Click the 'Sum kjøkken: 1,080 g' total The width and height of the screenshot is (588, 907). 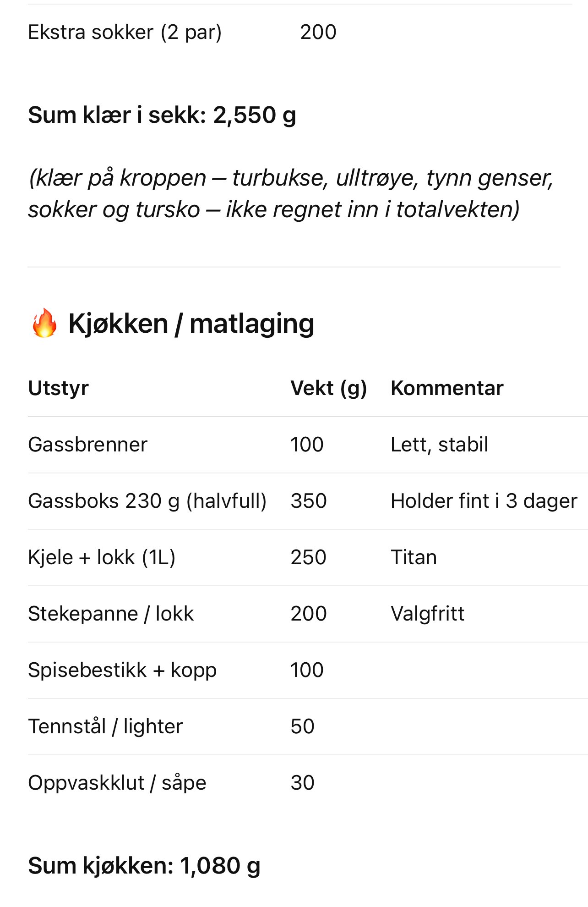(144, 866)
